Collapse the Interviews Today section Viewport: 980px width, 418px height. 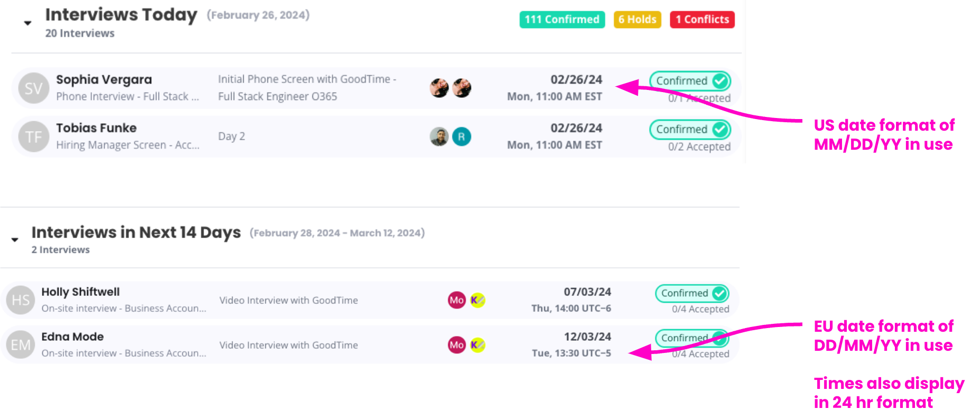tap(28, 23)
